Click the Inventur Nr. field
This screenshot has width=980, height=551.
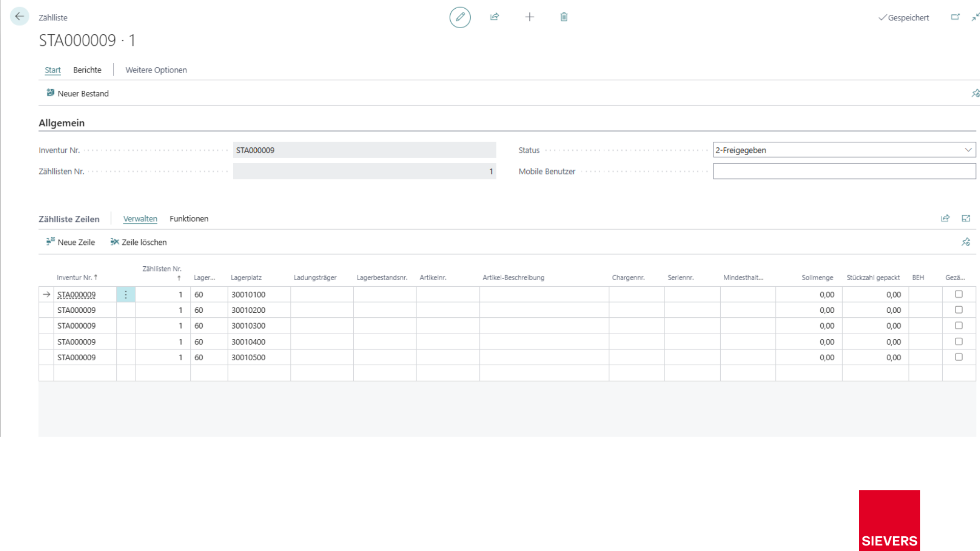(x=364, y=150)
